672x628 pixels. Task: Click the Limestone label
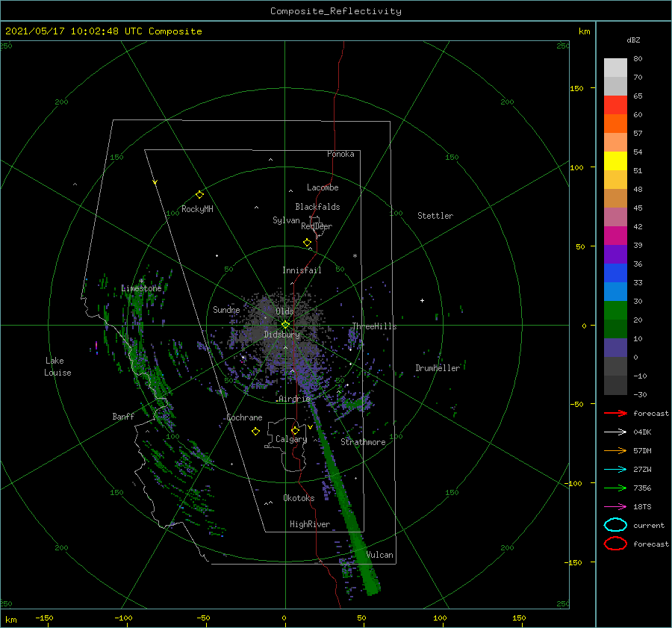[x=141, y=288]
